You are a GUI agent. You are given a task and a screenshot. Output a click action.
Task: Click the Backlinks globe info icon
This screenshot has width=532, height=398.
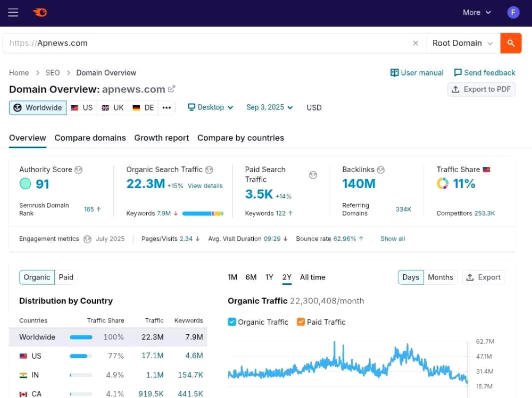381,170
